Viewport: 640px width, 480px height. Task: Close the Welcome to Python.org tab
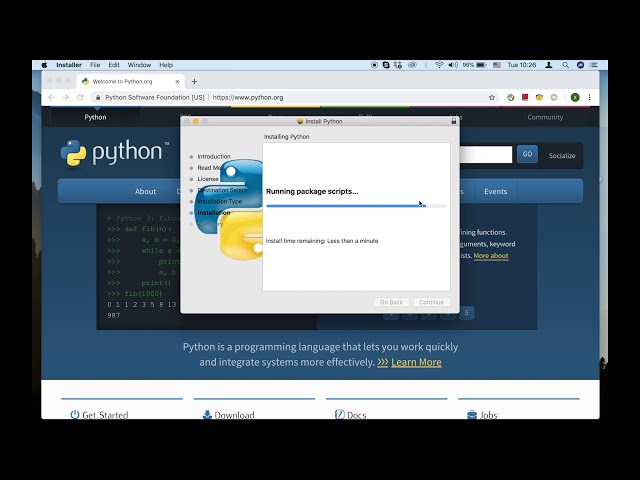tap(177, 82)
